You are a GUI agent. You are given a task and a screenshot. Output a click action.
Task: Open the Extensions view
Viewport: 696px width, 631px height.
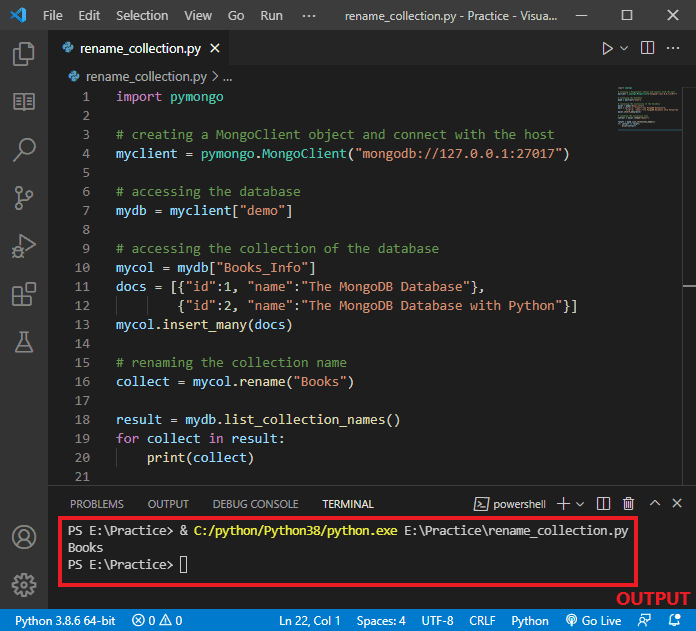[24, 294]
